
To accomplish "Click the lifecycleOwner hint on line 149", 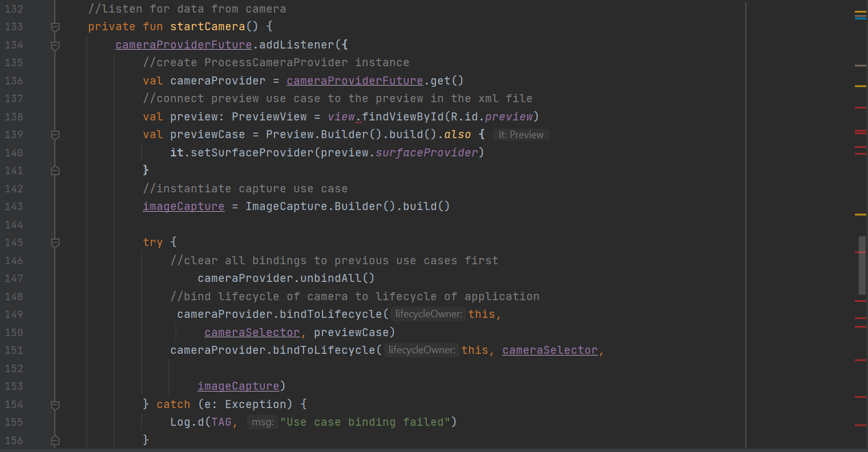I will (x=429, y=314).
